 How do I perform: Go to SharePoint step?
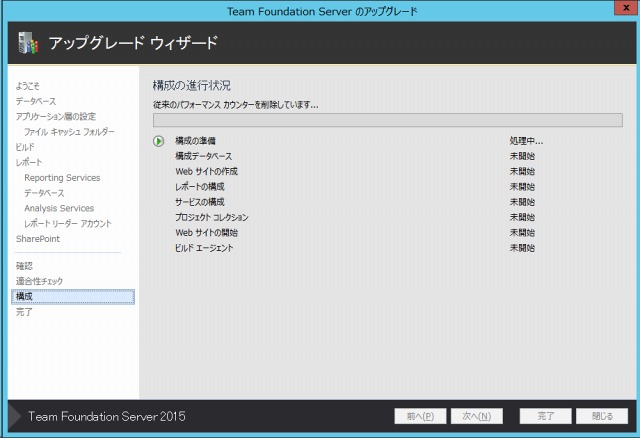(38, 239)
